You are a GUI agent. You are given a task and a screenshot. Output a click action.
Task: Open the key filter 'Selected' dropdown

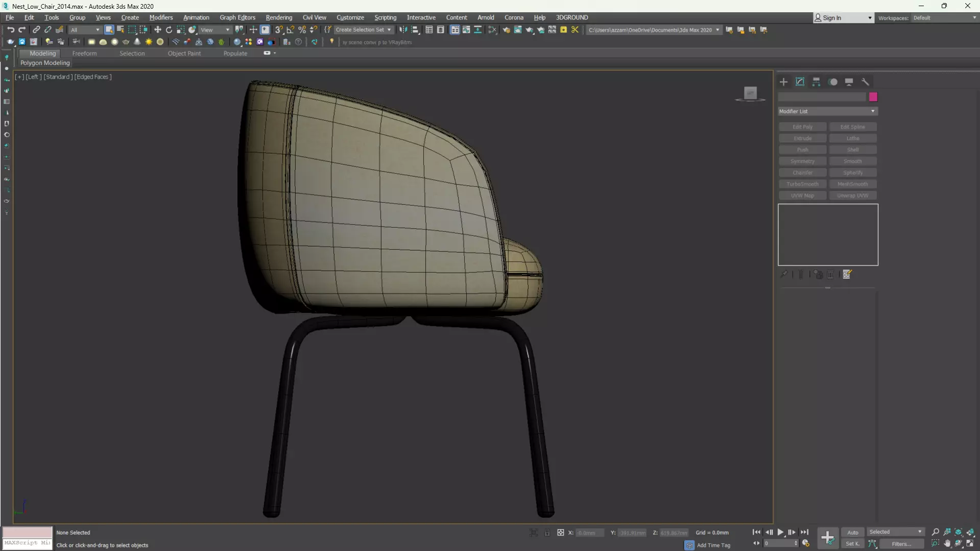pos(895,532)
